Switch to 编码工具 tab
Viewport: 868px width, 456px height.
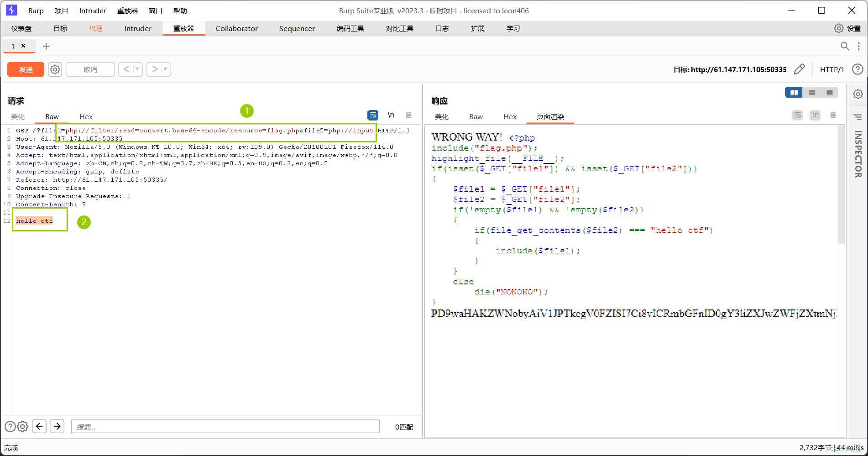point(350,28)
